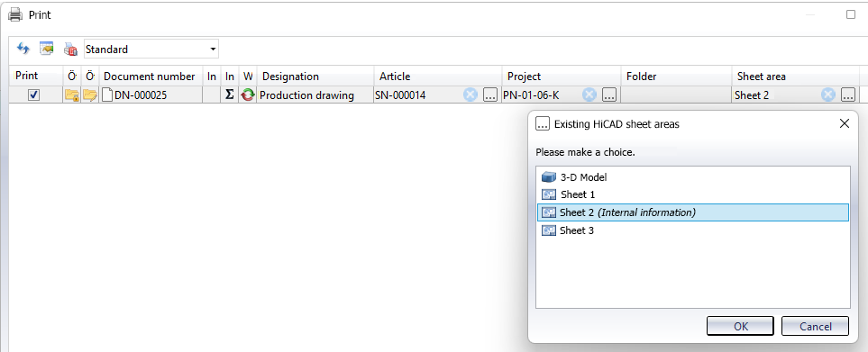Clear the Article SN-000014 value
868x352 pixels.
470,95
